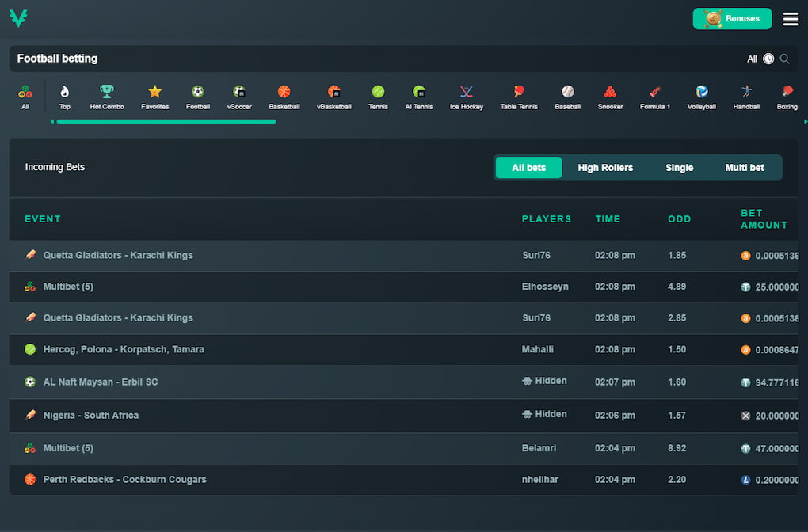Viewport: 808px width, 532px height.
Task: Click the ODD column header
Action: point(679,219)
